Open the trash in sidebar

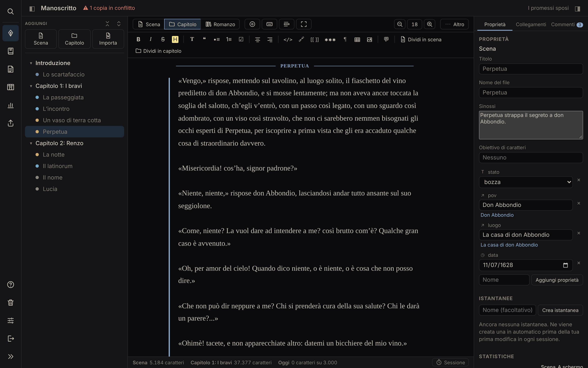pos(10,303)
